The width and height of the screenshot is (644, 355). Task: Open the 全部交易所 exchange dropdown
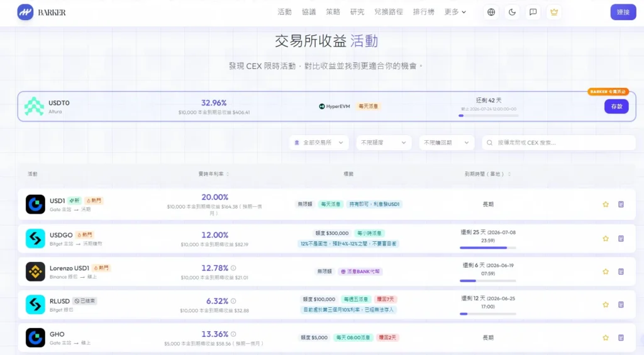coord(318,143)
